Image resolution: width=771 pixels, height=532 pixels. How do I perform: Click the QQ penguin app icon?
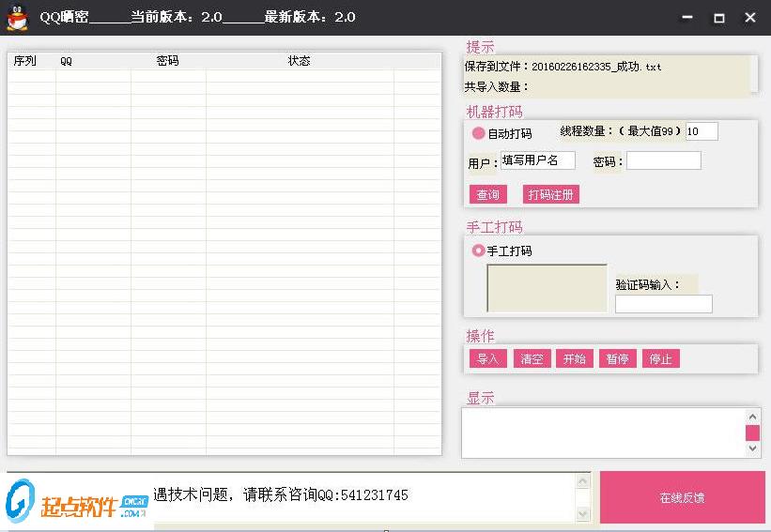click(x=17, y=18)
